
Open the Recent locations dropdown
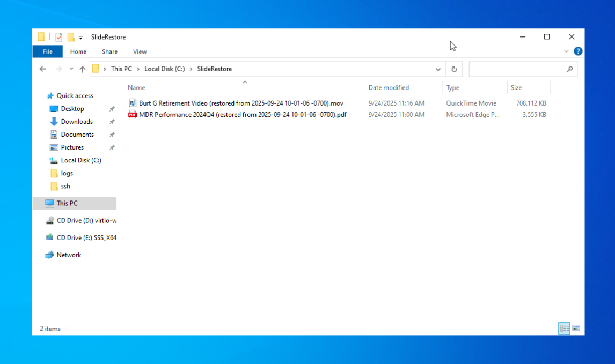coord(71,69)
